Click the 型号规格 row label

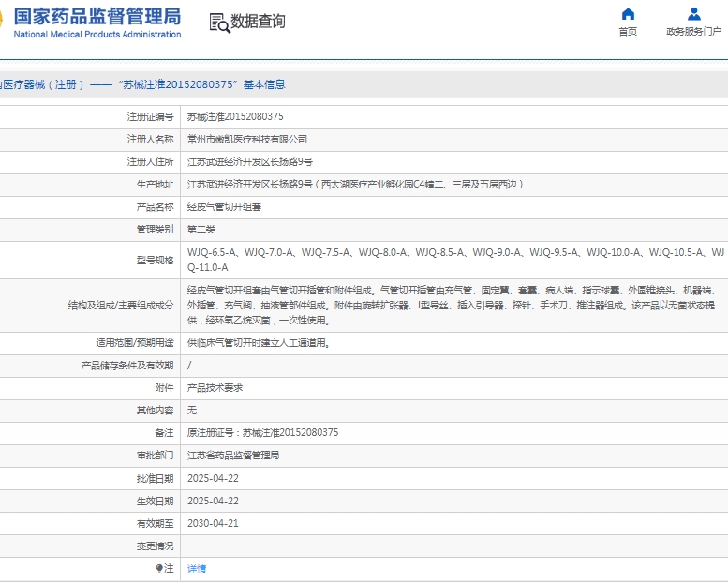point(156,261)
